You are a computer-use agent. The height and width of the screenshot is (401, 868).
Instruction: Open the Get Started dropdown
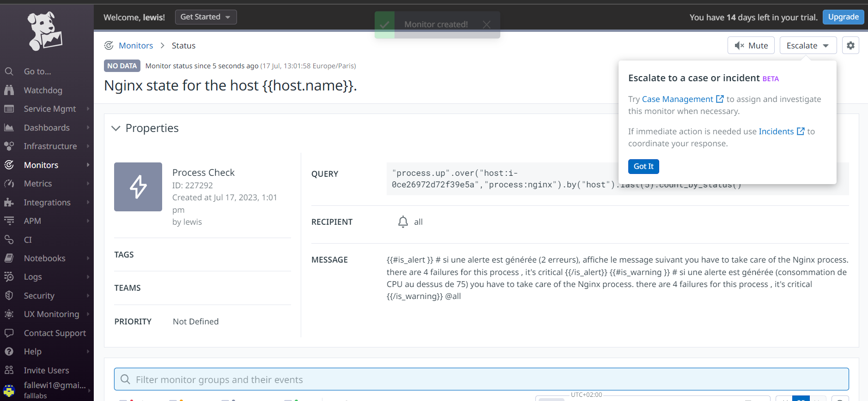206,17
